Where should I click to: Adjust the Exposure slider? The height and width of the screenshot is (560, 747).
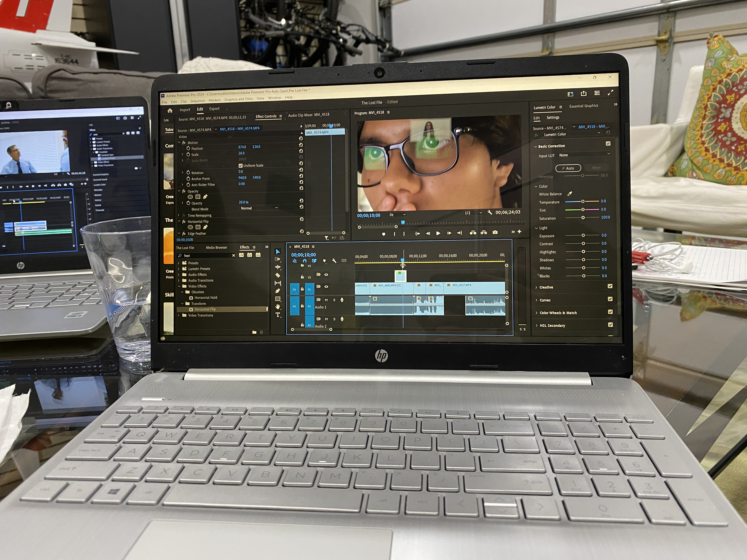pos(583,235)
